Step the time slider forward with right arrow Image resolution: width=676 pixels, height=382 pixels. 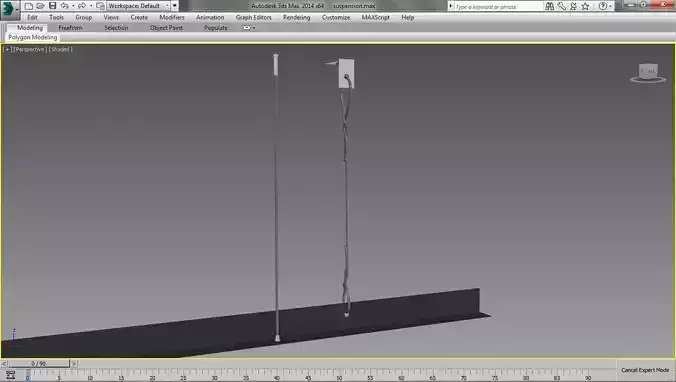pos(74,363)
